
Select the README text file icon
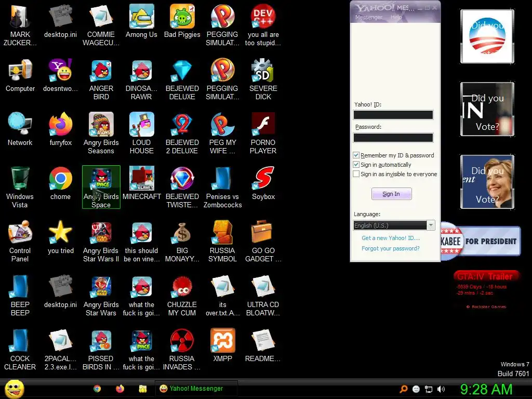(263, 345)
